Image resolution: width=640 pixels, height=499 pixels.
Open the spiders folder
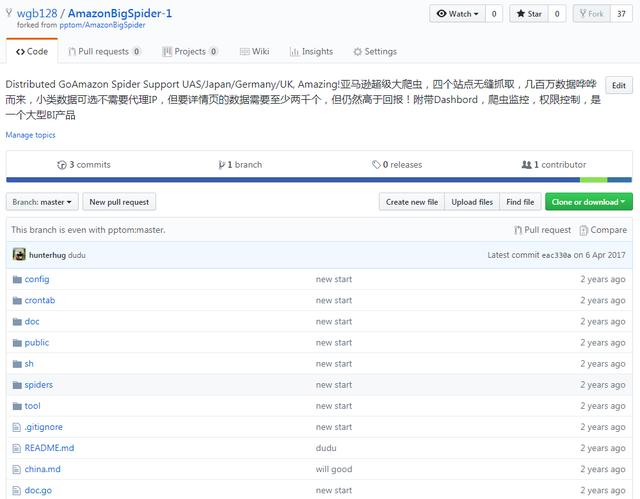(39, 385)
